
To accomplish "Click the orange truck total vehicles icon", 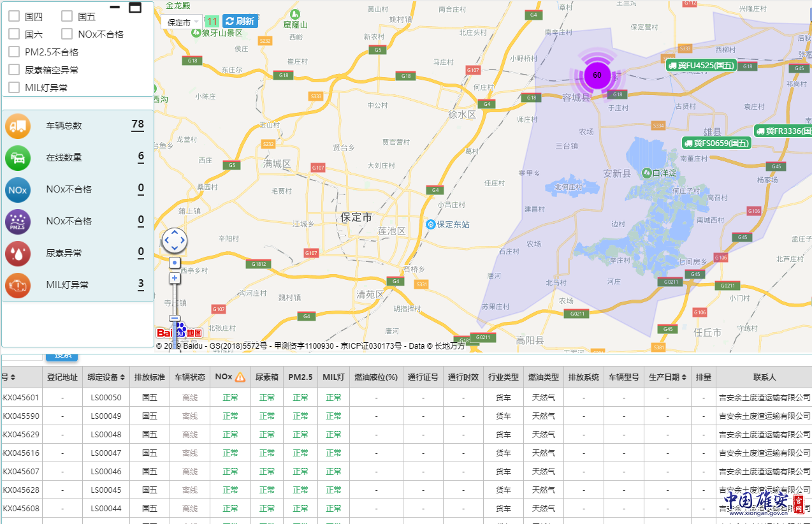I will 18,126.
